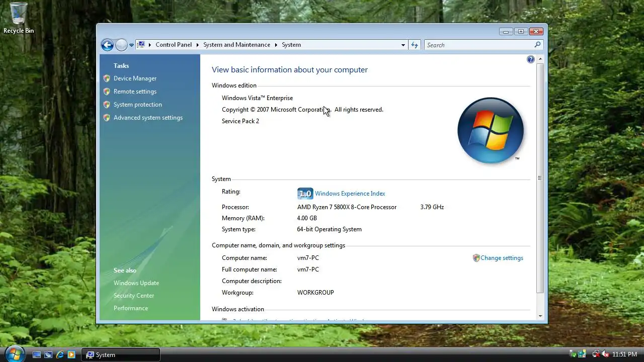Open the Recycle Bin desktop icon

tap(19, 19)
